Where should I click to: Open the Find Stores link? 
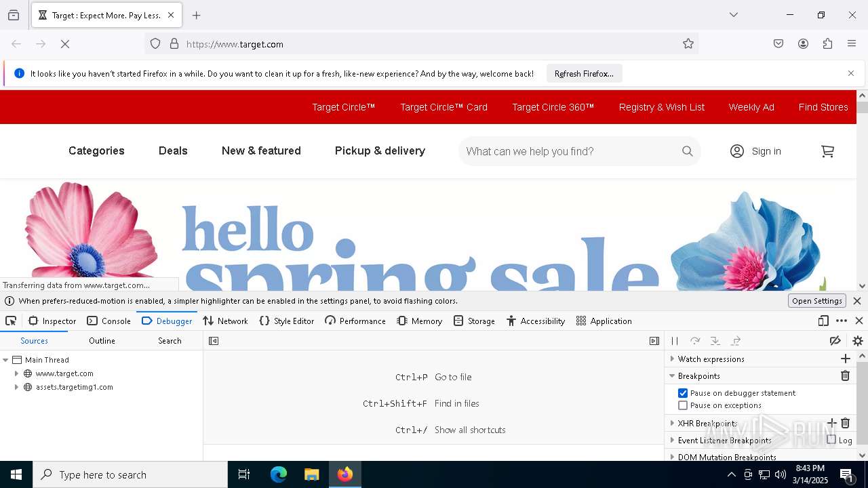(823, 107)
